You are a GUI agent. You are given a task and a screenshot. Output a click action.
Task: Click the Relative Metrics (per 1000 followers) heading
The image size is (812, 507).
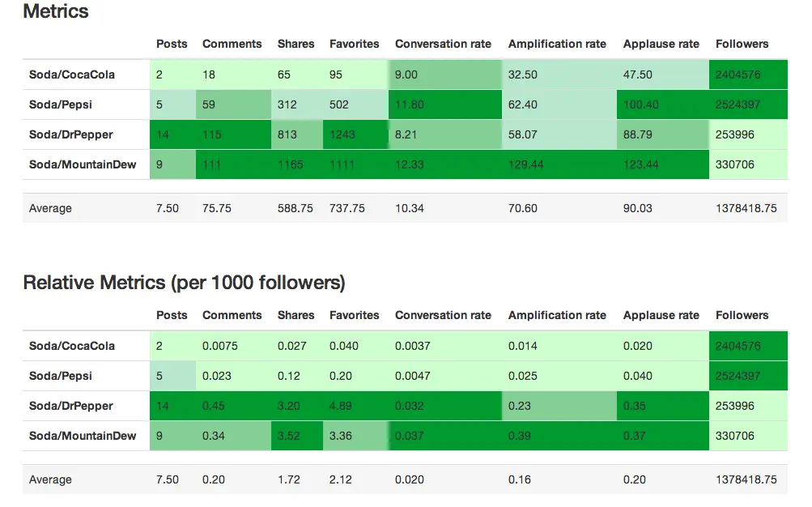click(x=184, y=283)
